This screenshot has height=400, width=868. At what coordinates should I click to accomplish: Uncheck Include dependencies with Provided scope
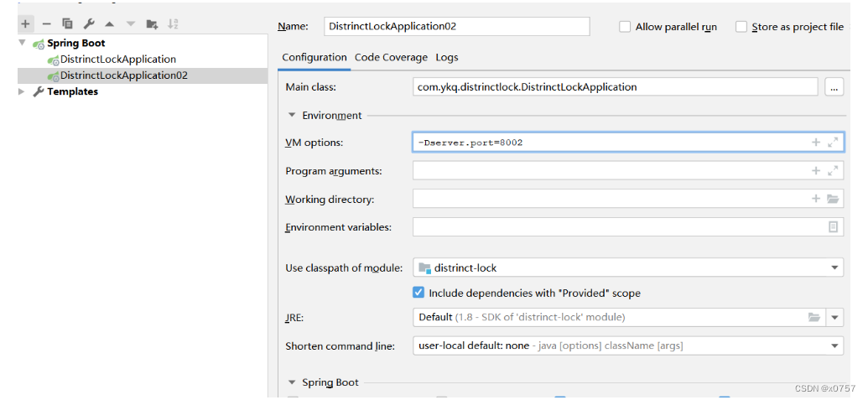(x=418, y=293)
